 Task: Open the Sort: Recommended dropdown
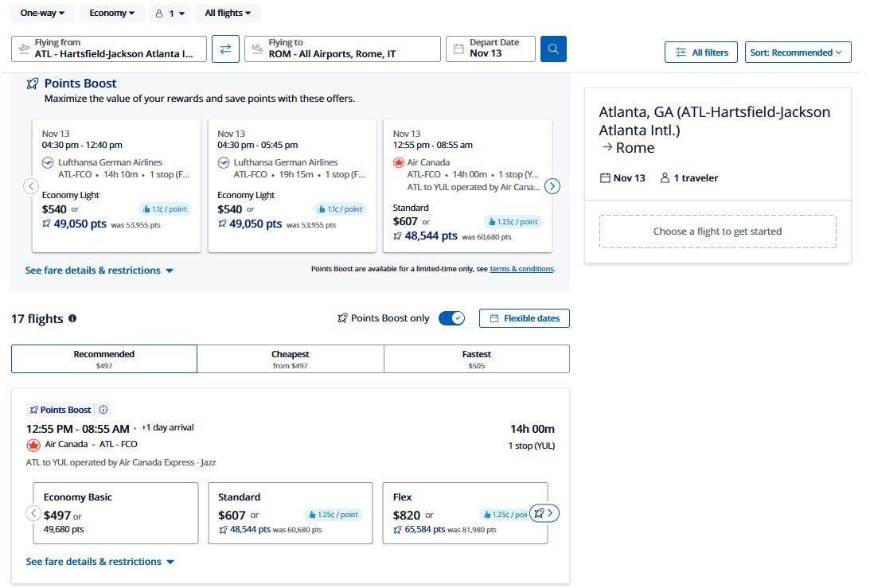(798, 53)
